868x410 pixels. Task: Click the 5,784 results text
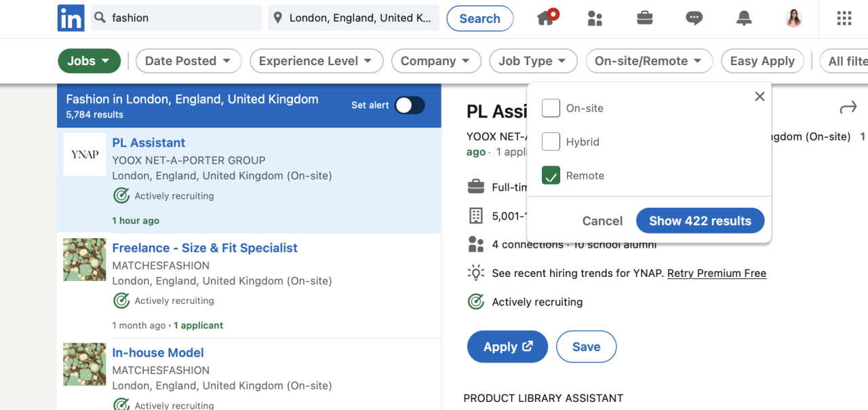point(95,115)
